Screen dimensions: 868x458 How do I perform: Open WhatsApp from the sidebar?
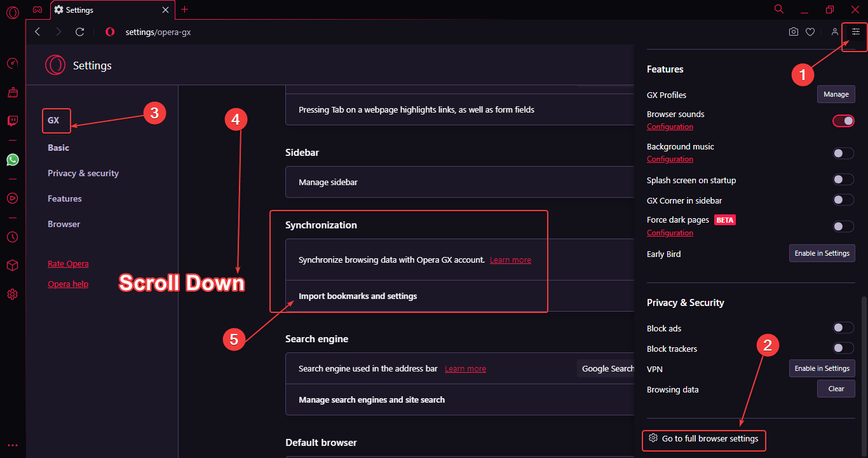click(x=13, y=160)
